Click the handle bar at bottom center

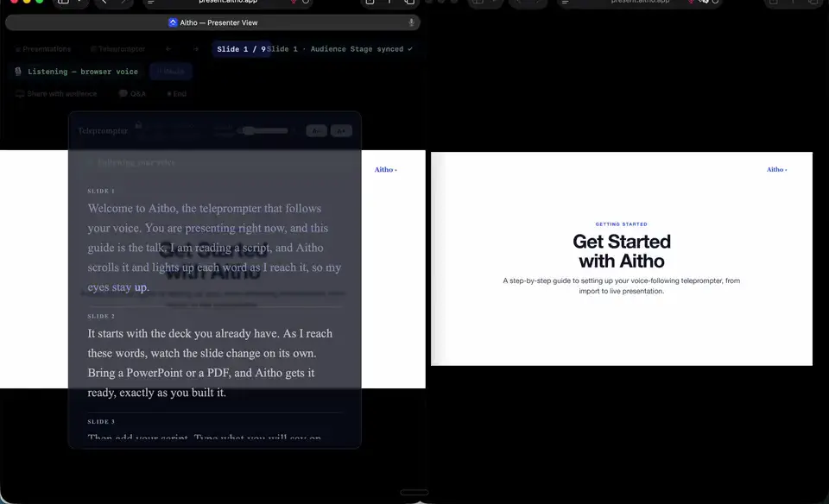click(x=414, y=493)
